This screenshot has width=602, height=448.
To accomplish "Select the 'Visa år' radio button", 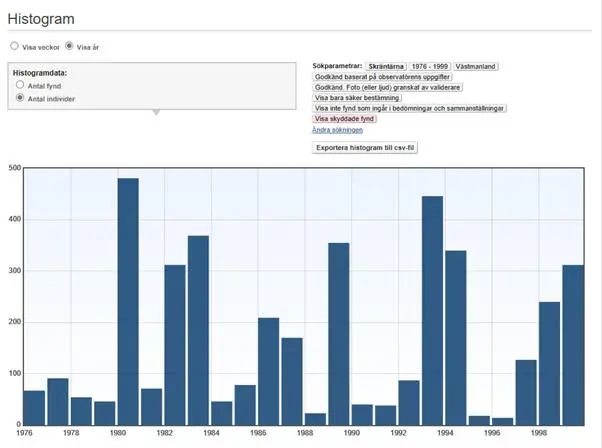I will pyautogui.click(x=69, y=46).
